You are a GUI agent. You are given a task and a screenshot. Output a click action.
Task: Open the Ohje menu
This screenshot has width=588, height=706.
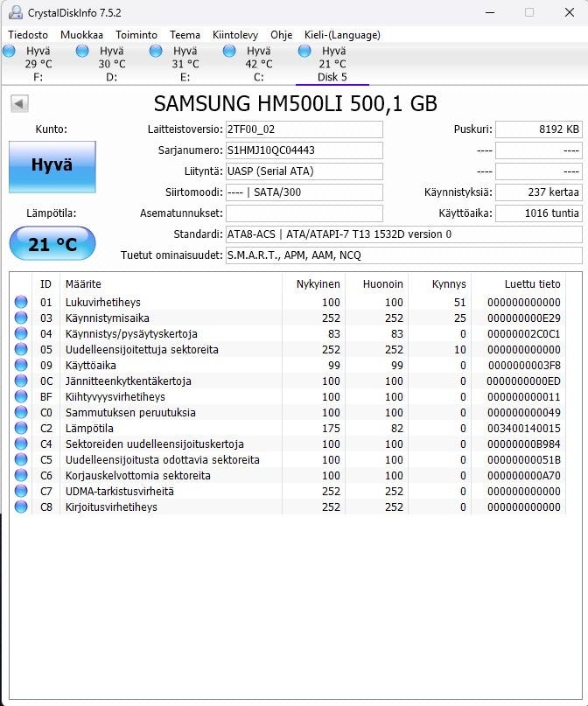282,35
